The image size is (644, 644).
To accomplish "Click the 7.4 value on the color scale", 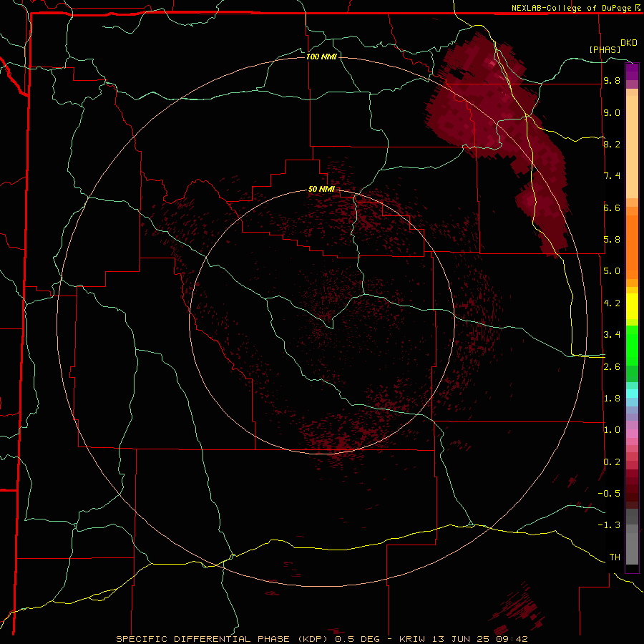I will click(x=612, y=176).
